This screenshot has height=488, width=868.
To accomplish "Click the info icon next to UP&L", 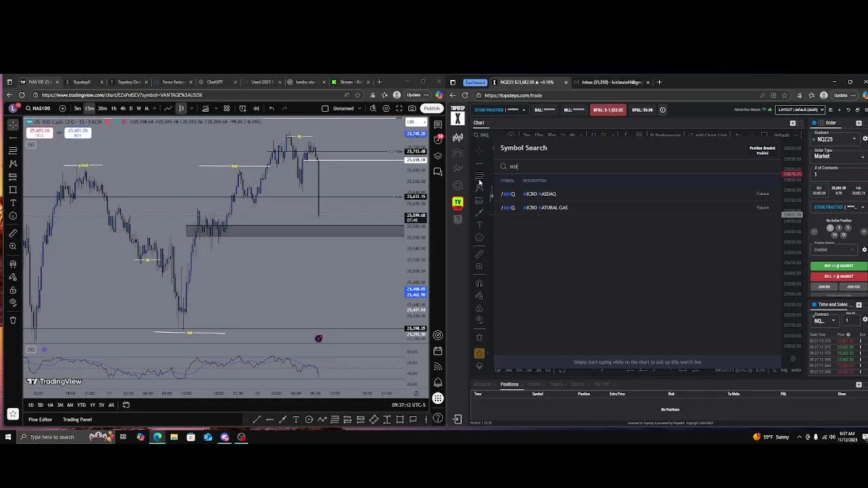I will 663,110.
